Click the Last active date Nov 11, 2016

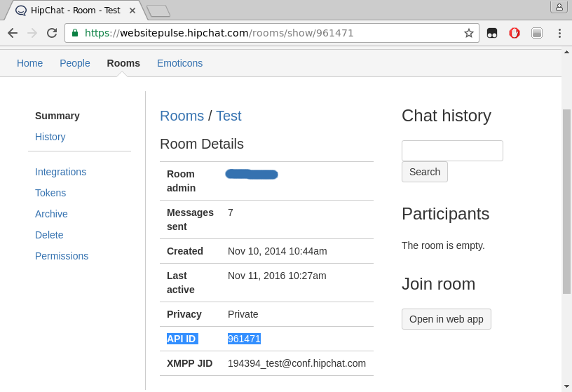(277, 276)
